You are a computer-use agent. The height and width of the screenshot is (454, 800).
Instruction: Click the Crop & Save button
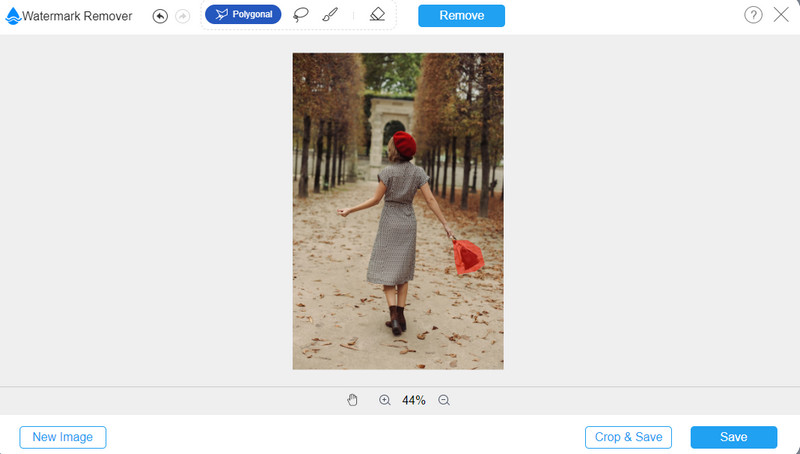coord(628,437)
